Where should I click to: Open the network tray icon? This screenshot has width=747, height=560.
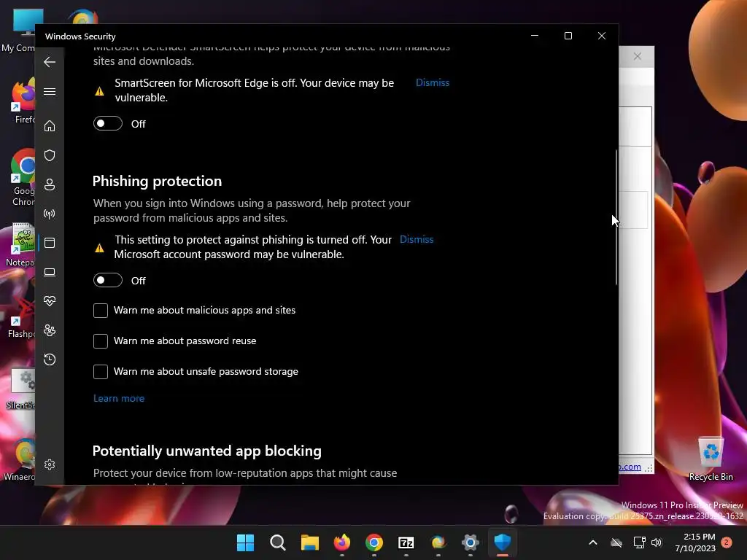click(639, 542)
